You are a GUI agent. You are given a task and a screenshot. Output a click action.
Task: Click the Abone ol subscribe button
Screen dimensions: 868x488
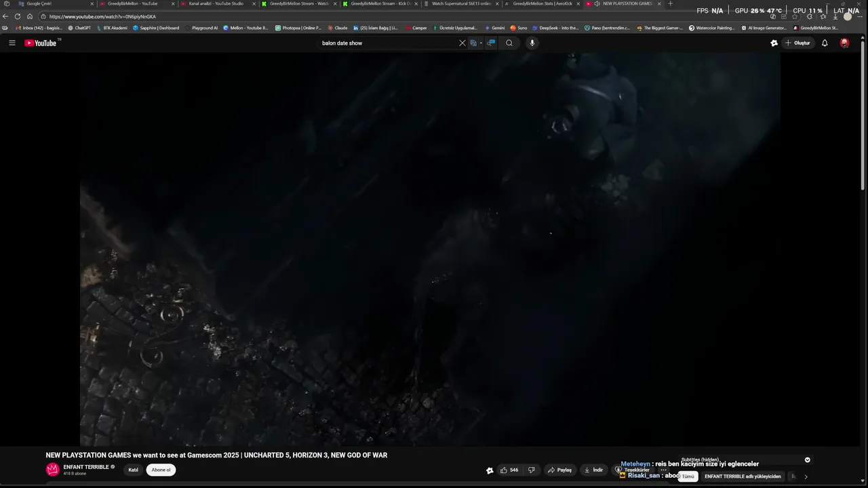[161, 470]
